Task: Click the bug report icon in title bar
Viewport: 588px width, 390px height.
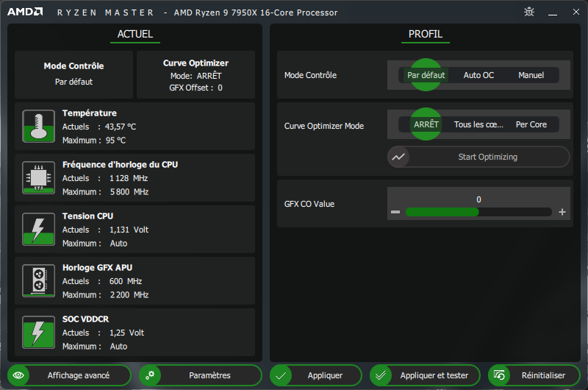Action: click(x=529, y=12)
